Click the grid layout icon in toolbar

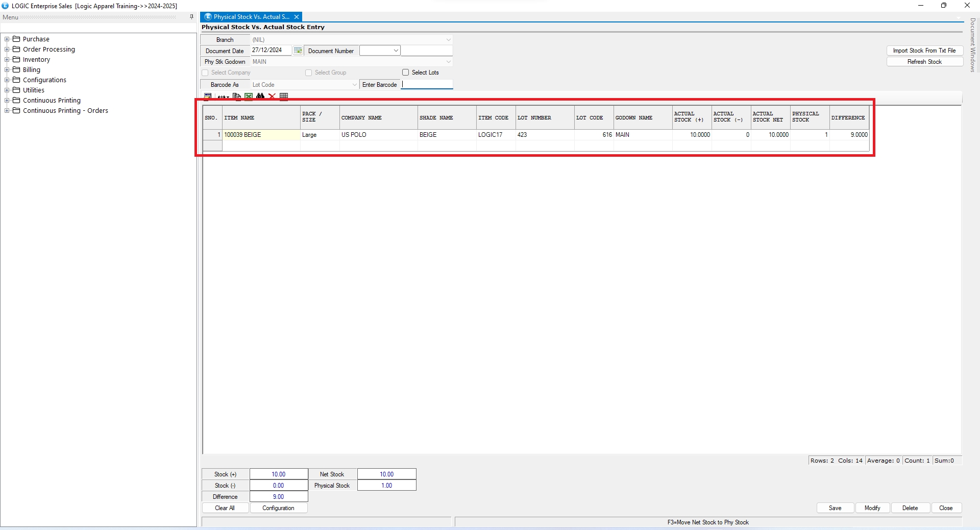(x=284, y=96)
